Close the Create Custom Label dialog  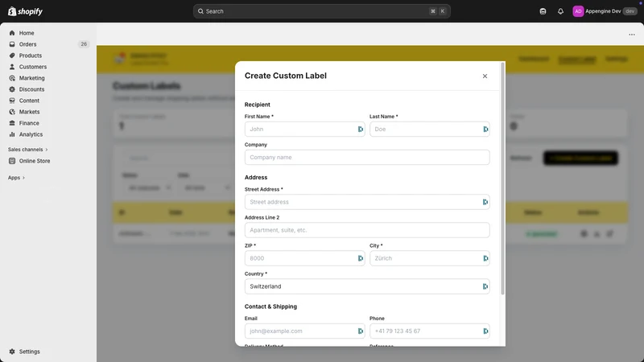[485, 76]
